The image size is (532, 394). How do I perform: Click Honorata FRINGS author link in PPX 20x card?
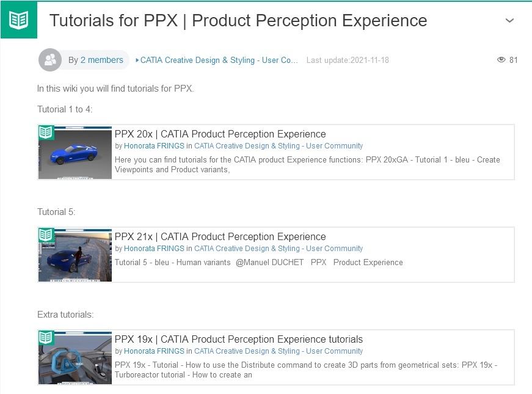click(154, 146)
